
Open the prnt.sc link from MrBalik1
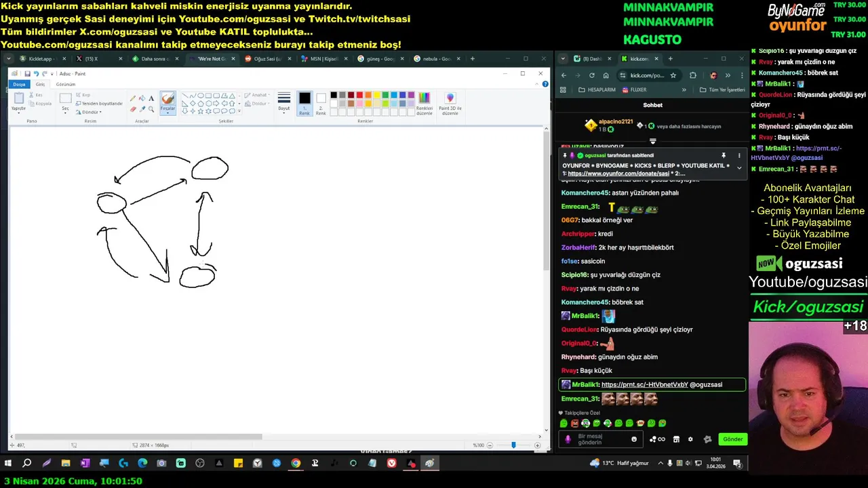(645, 384)
